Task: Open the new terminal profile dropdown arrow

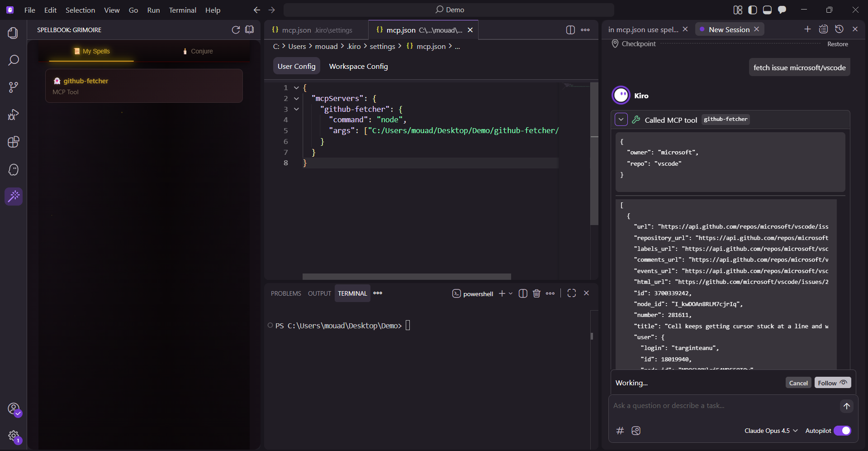Action: point(511,293)
